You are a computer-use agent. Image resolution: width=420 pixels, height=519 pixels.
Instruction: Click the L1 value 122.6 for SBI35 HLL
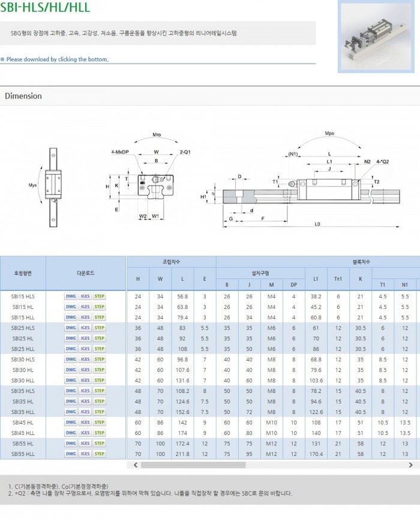click(316, 412)
